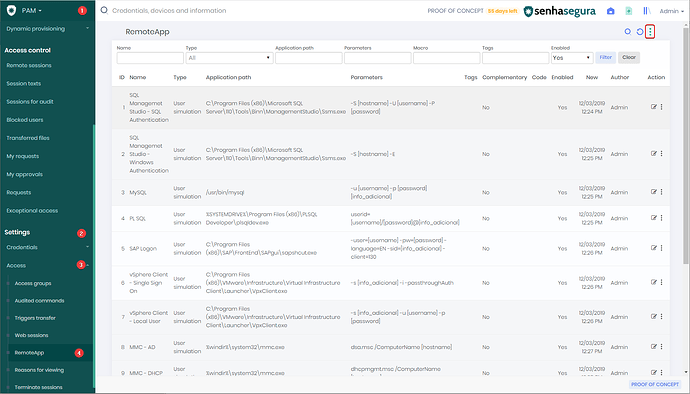Click the search magnifier icon in top bar

pos(104,10)
